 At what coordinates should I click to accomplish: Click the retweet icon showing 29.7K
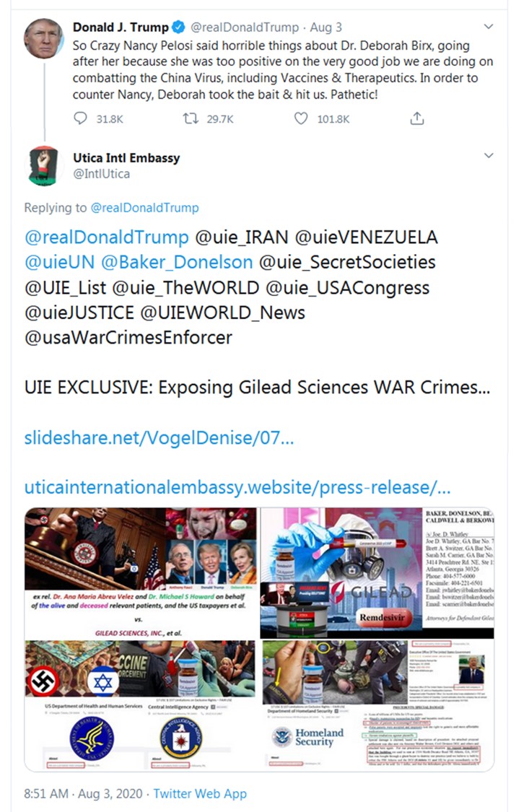coord(191,118)
